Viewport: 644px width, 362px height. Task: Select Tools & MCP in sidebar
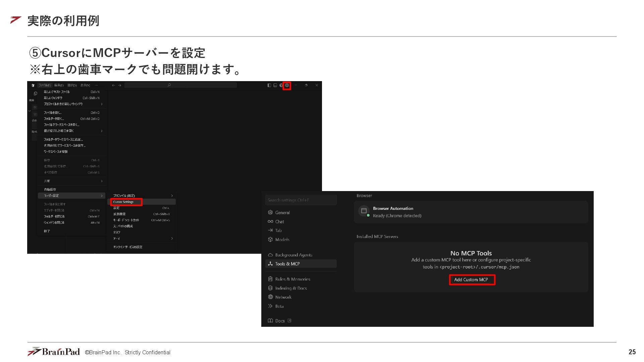tap(287, 264)
